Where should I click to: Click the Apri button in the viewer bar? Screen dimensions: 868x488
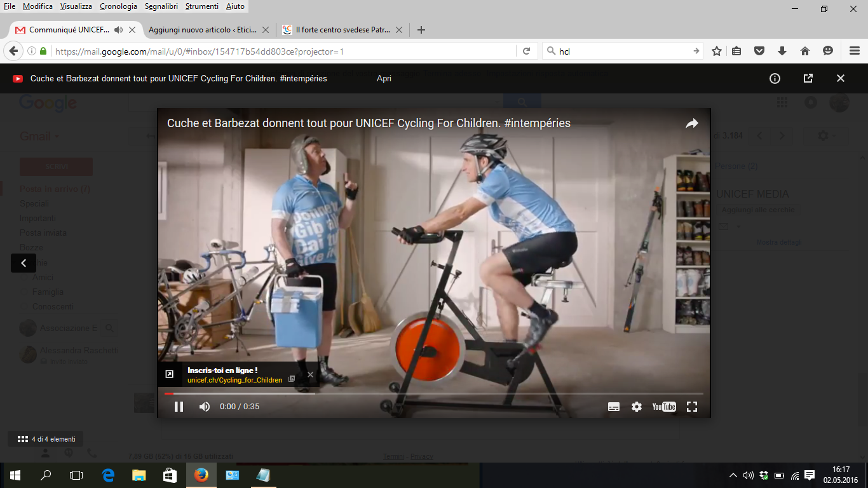coord(384,79)
